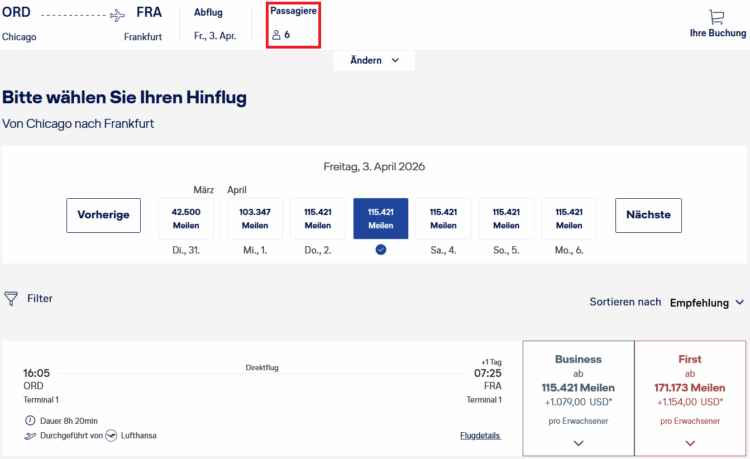
Task: Expand the Business fare chevron
Action: (x=578, y=443)
